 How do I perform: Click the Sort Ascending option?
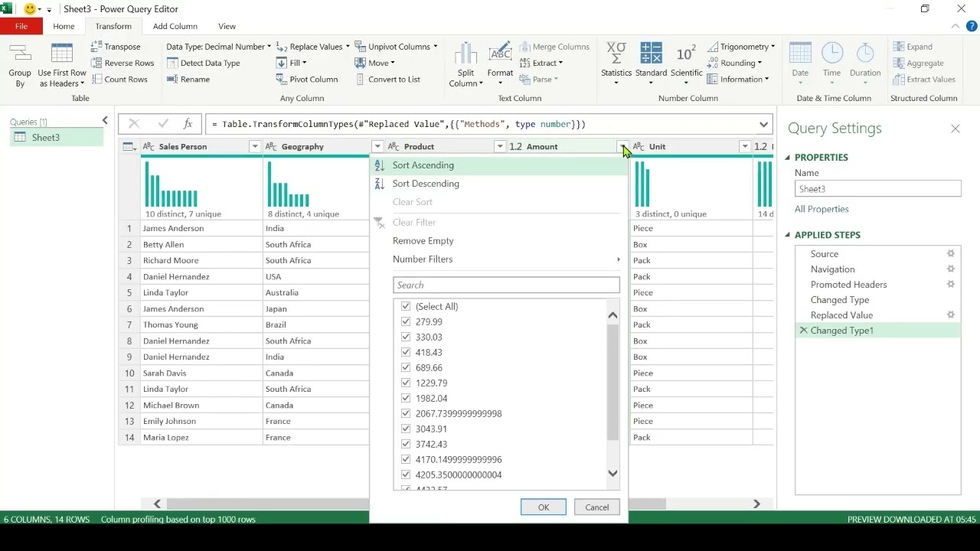[498, 165]
